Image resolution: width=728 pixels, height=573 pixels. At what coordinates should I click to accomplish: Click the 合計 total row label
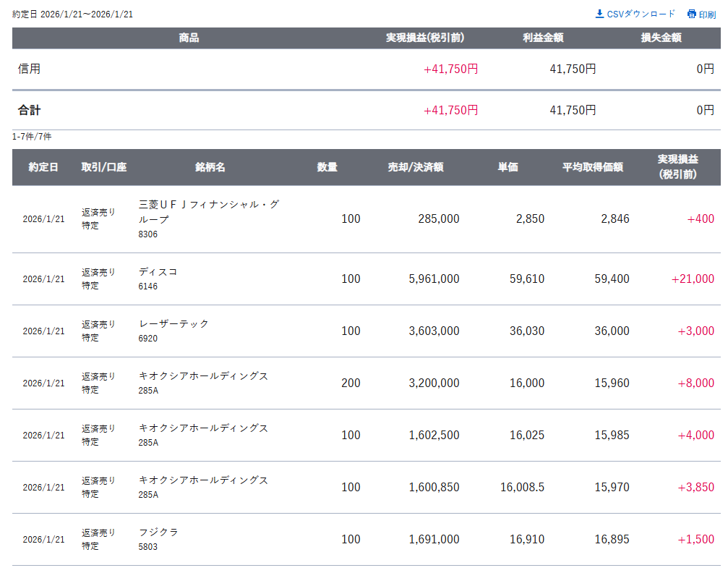point(29,110)
